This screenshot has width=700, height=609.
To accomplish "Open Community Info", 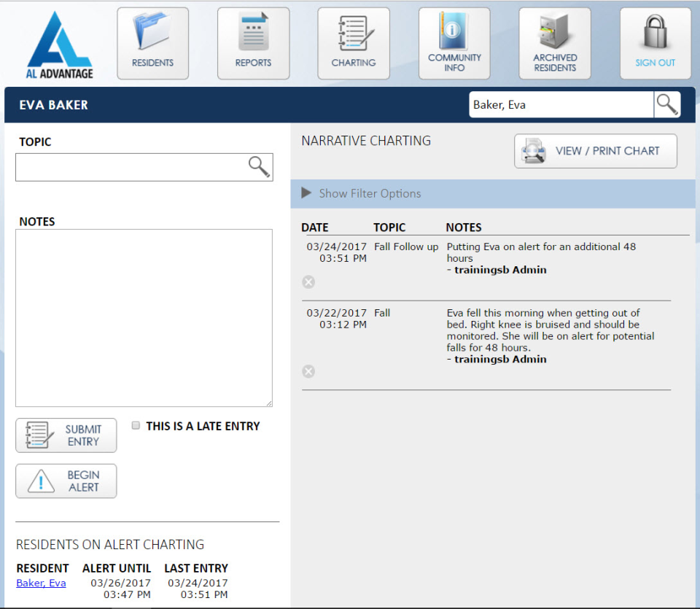I will pyautogui.click(x=454, y=43).
